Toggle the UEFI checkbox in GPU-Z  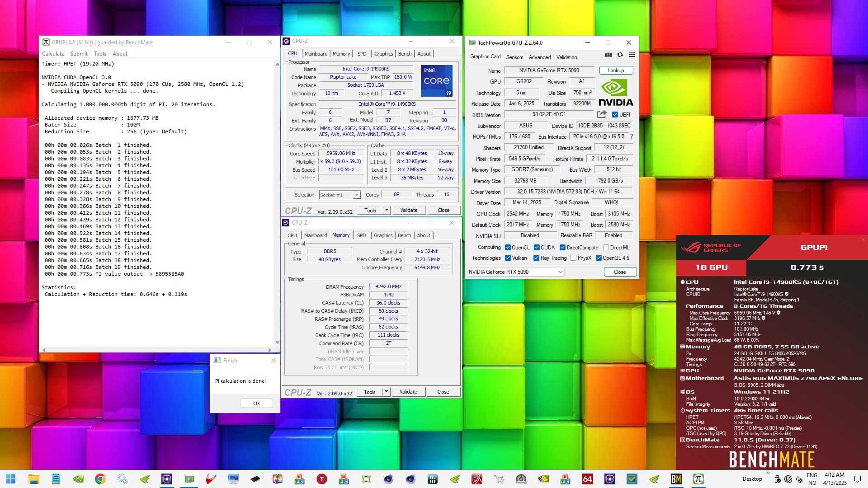pyautogui.click(x=615, y=115)
